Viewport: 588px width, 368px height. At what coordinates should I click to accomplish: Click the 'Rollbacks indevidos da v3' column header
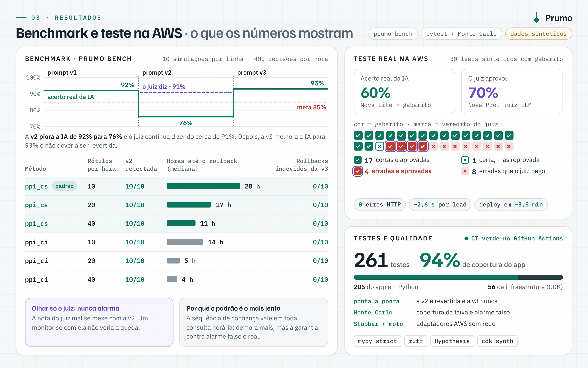302,165
